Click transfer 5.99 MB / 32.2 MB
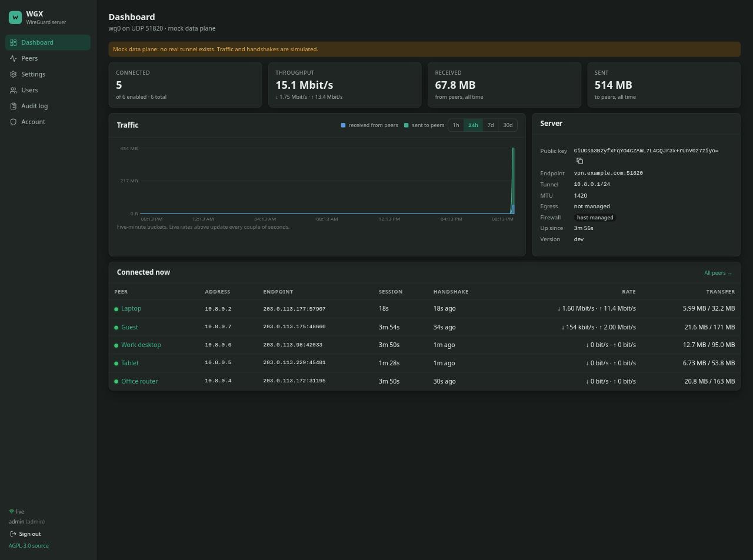Image resolution: width=753 pixels, height=560 pixels. (x=709, y=308)
